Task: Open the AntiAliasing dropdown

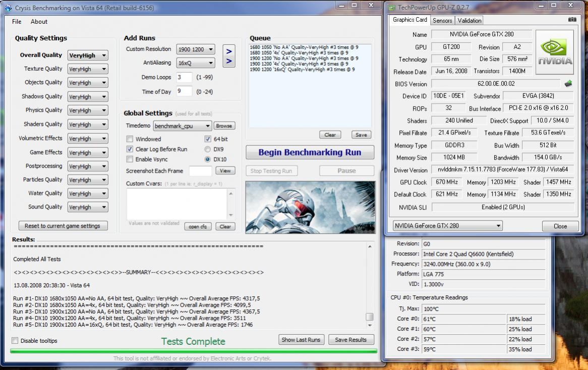Action: pos(195,63)
